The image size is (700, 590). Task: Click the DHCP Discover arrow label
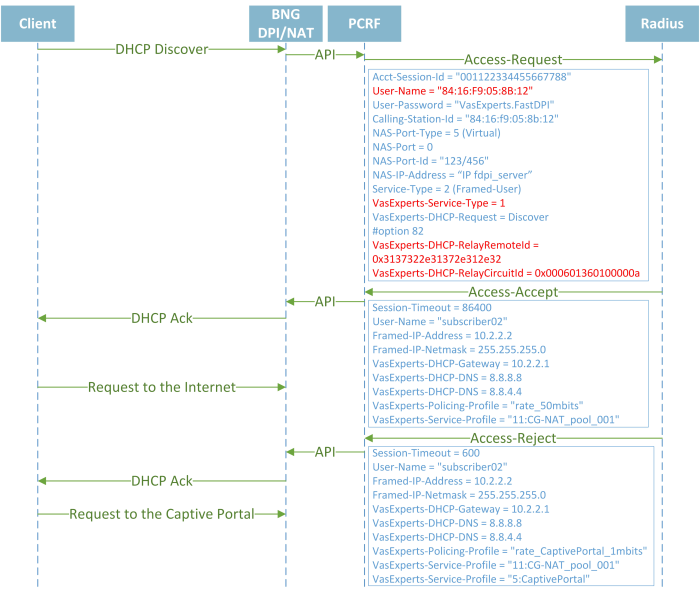pyautogui.click(x=161, y=48)
